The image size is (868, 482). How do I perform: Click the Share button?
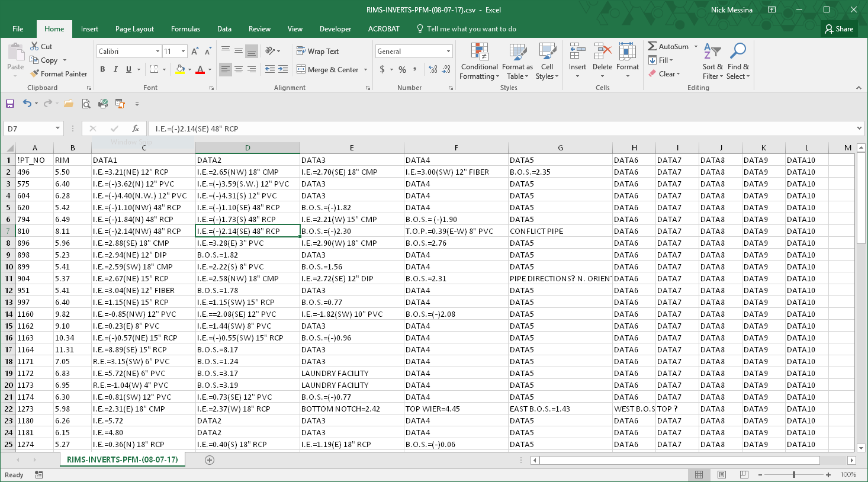838,28
